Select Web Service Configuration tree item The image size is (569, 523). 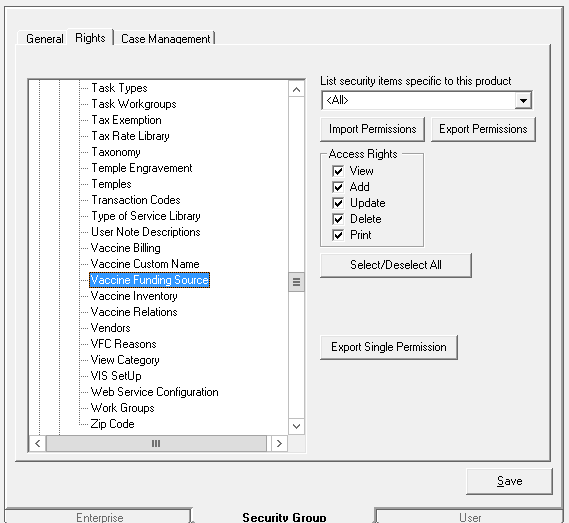click(155, 392)
